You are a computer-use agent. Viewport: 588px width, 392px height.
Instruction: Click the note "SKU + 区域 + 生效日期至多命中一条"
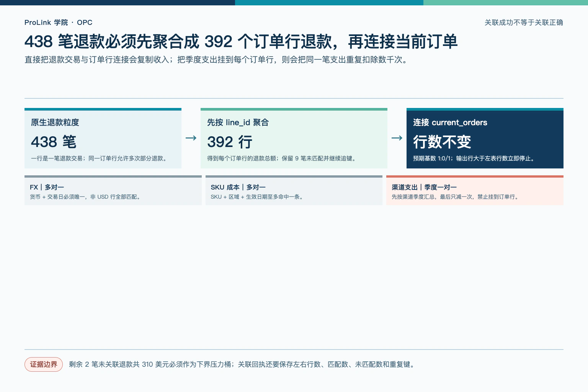point(258,197)
